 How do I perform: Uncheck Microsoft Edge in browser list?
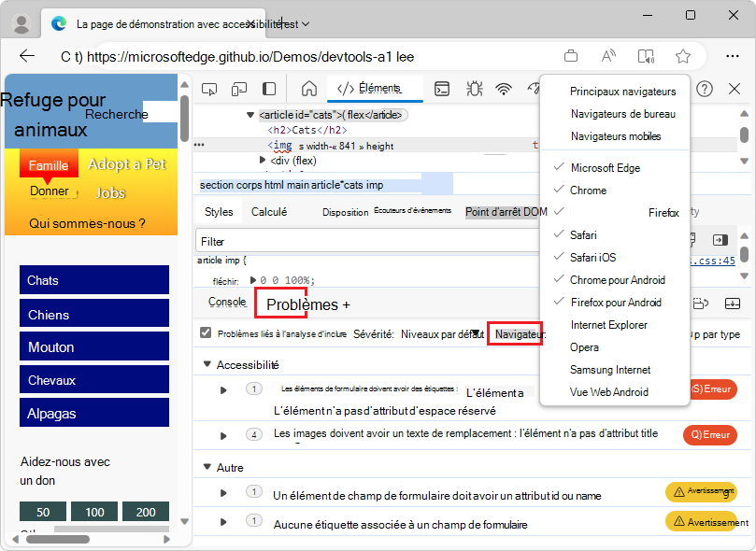pyautogui.click(x=605, y=168)
